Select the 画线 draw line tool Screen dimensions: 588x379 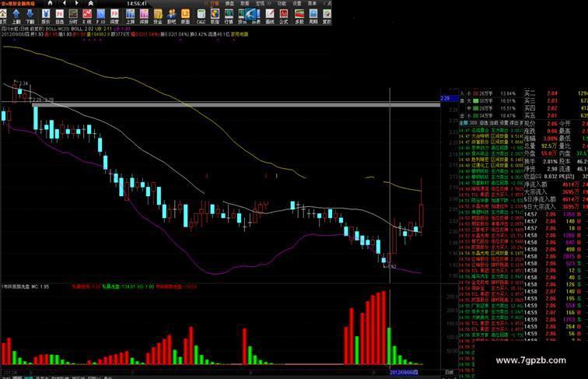coord(270,16)
